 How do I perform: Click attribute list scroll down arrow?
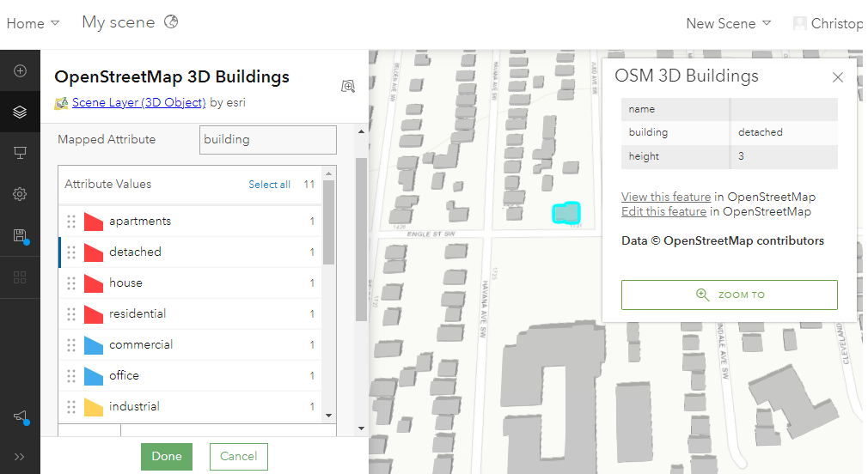coord(329,416)
